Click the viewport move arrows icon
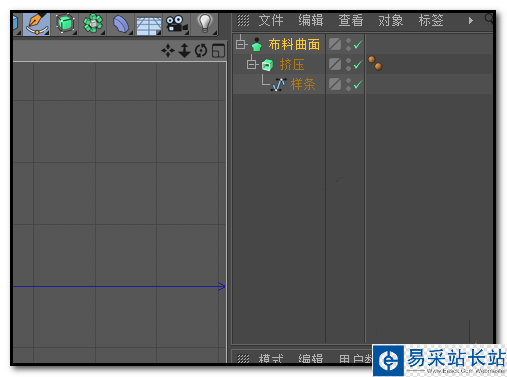Viewport: 507px width, 377px height. pyautogui.click(x=168, y=51)
